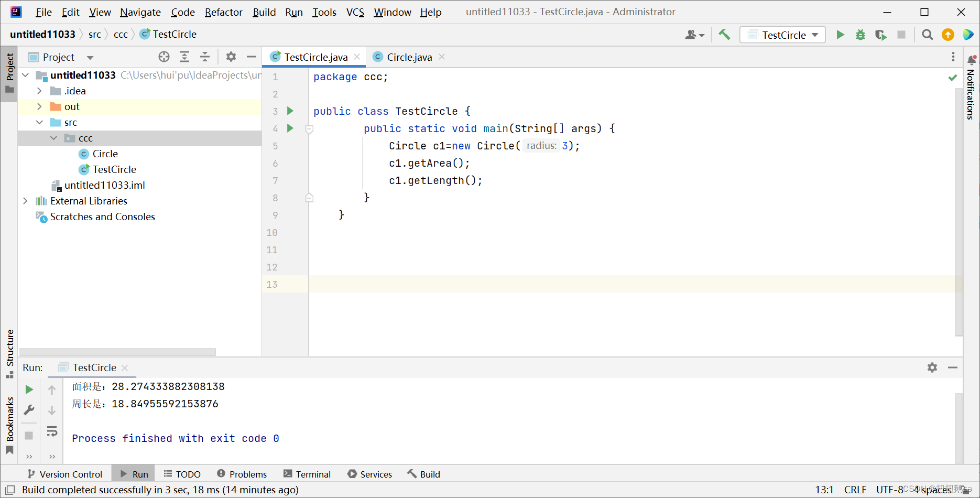Click 13:1 caret position in status bar
Screen dimensions: 980x498
824,490
